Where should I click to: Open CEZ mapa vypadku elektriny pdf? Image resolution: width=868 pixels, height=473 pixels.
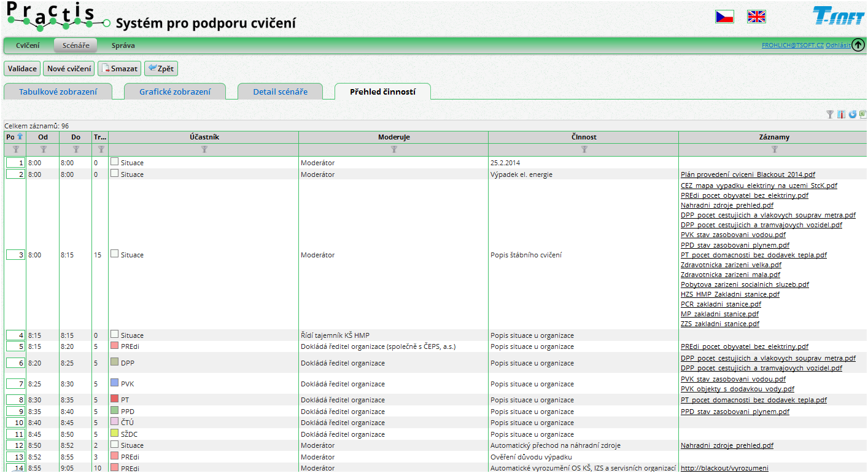759,186
